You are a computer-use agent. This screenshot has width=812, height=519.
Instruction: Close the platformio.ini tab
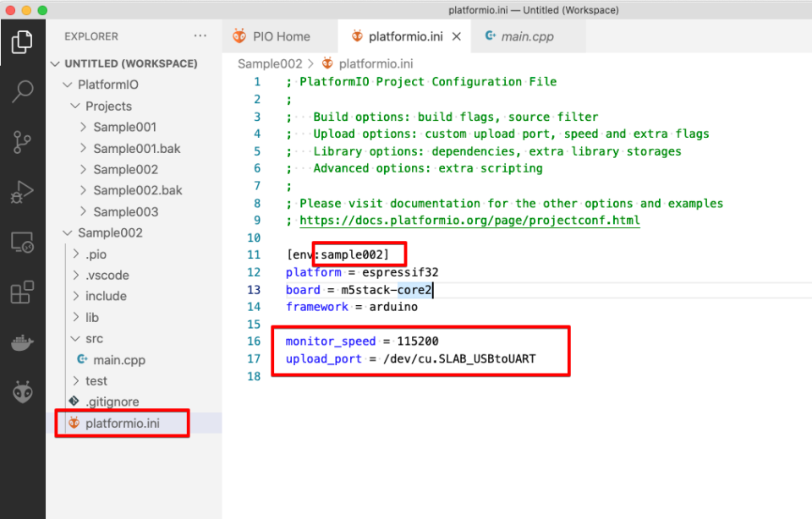pos(456,36)
